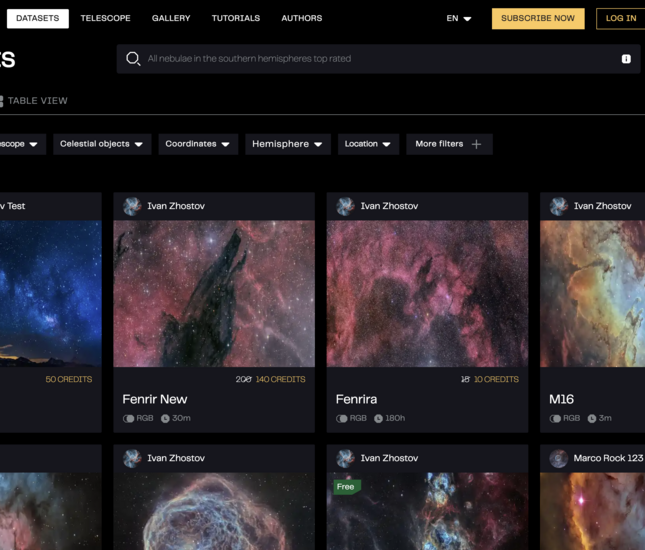The image size is (645, 550).
Task: Click Marco Rock 123 avatar
Action: [x=559, y=458]
